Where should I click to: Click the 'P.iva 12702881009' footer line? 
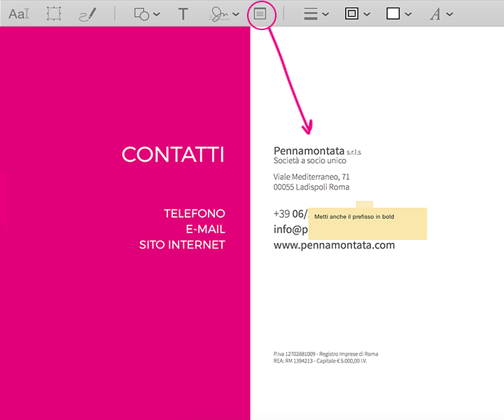(325, 353)
